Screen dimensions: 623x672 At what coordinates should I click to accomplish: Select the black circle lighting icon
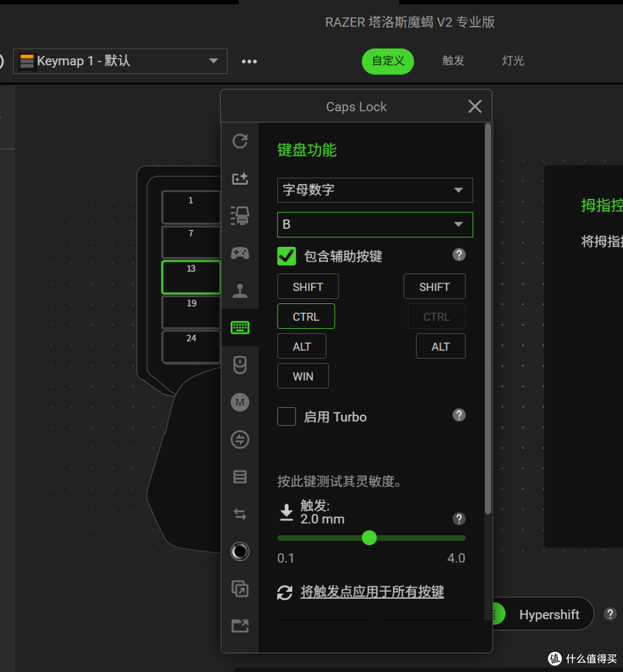click(240, 551)
